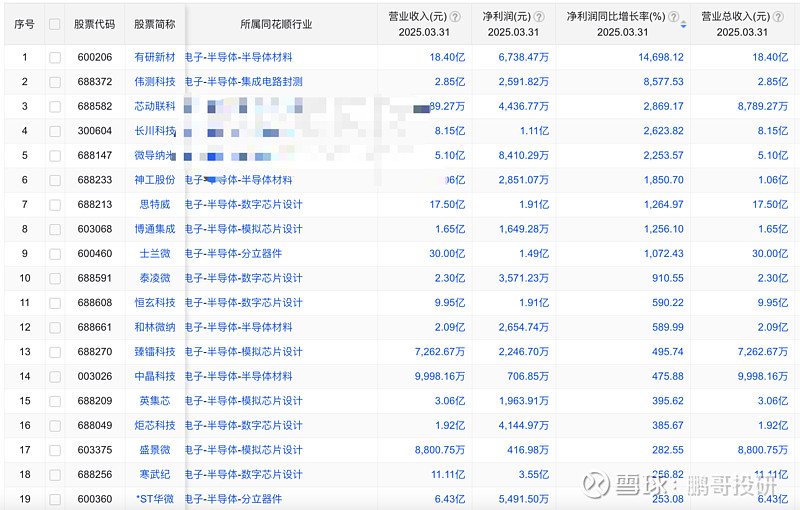Click growth rate value 910.55
Image resolution: width=800 pixels, height=510 pixels.
(668, 278)
